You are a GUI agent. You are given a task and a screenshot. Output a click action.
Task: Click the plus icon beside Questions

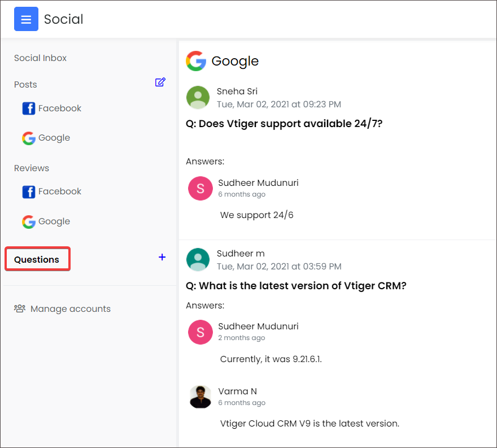pos(162,257)
